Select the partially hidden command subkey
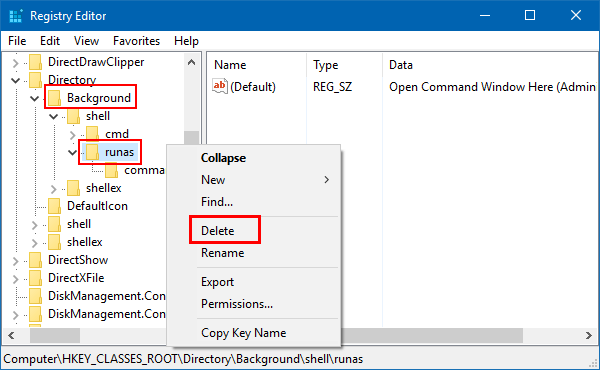 [x=144, y=170]
